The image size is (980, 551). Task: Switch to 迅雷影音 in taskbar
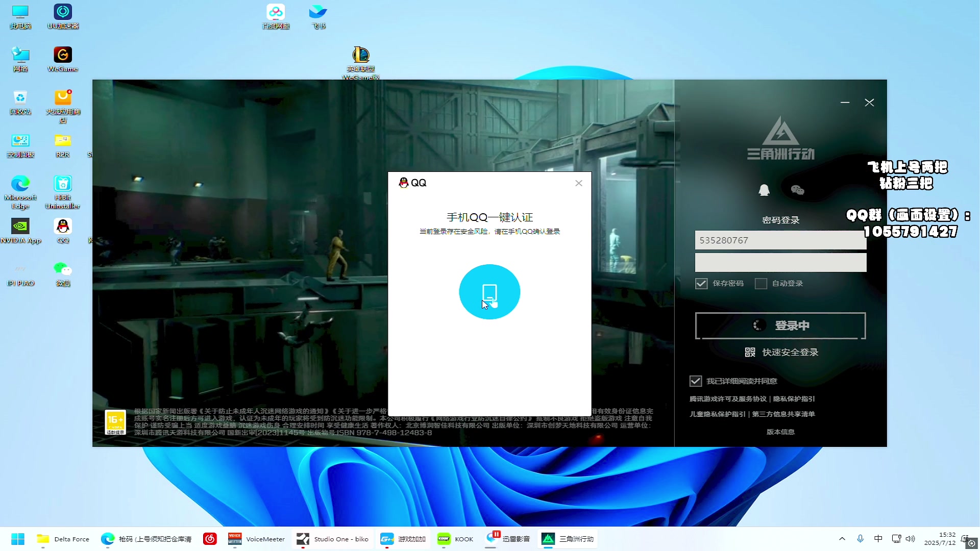508,539
